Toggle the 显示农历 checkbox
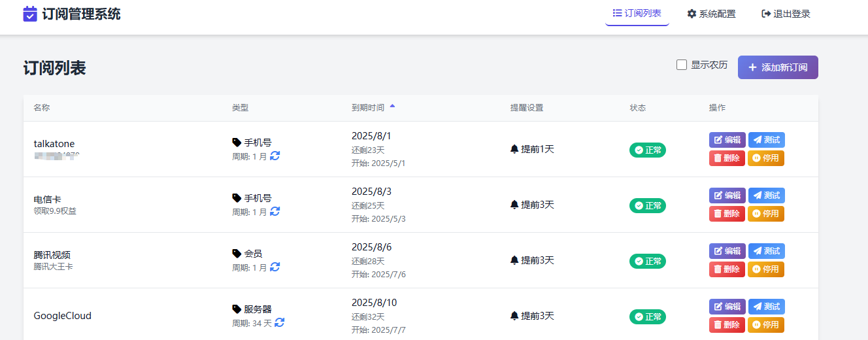Screen dimensions: 868x340 [x=682, y=65]
